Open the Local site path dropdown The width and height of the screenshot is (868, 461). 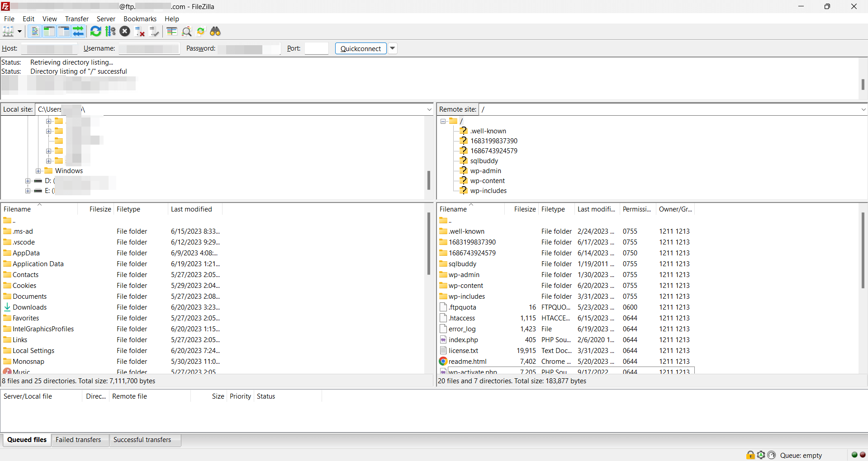click(x=429, y=109)
